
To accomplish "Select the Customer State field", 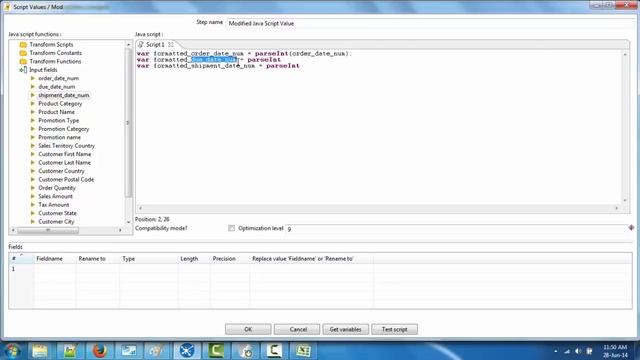I will [57, 213].
